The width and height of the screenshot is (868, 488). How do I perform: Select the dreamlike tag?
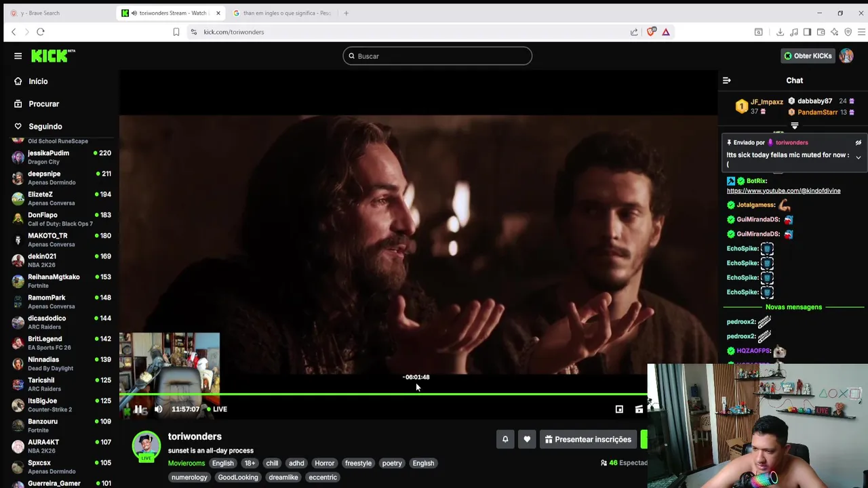coord(283,477)
